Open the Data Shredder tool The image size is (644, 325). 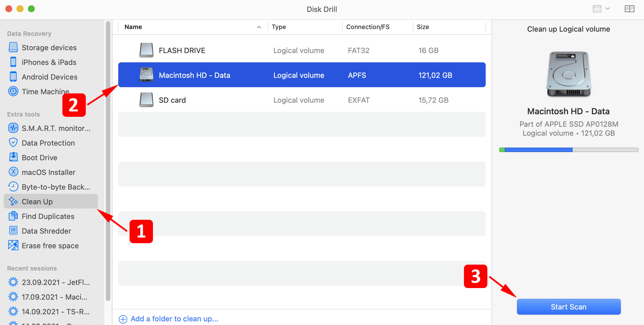[x=46, y=231]
